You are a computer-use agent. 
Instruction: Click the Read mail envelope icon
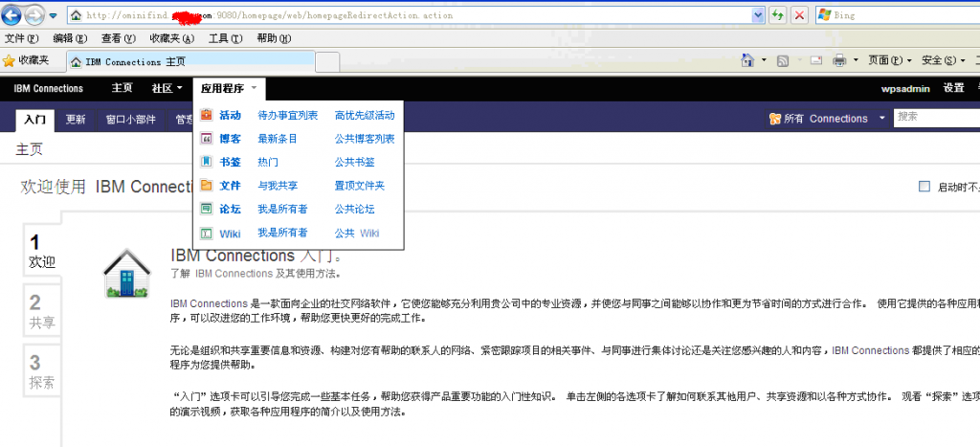[815, 60]
